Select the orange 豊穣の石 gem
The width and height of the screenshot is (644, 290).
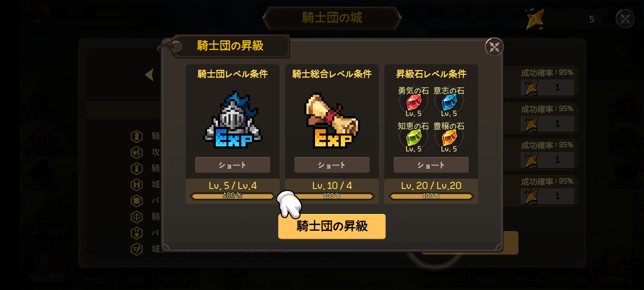pyautogui.click(x=449, y=137)
